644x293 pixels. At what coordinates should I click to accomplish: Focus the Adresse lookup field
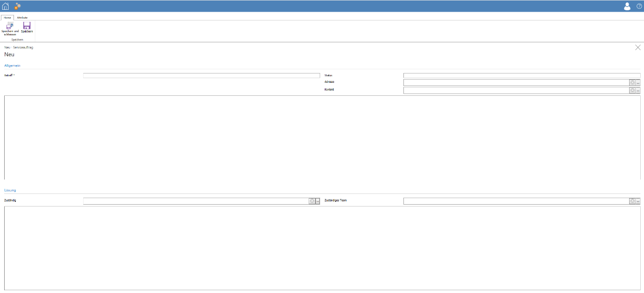click(516, 82)
